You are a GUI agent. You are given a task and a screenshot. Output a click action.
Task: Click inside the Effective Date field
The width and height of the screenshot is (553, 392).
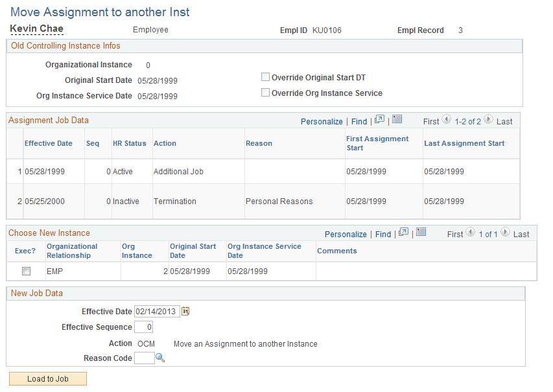click(156, 312)
